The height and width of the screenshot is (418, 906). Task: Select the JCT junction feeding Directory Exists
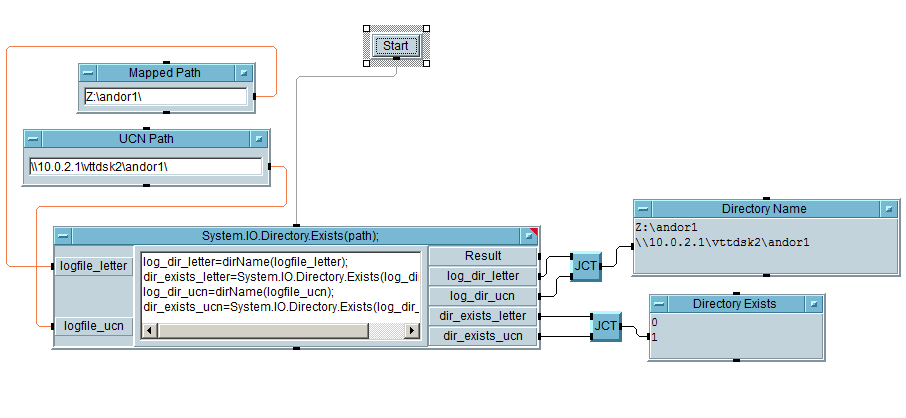[x=605, y=326]
